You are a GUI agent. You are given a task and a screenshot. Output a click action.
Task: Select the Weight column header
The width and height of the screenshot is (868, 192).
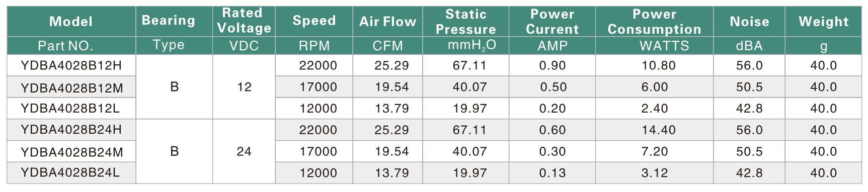[x=824, y=22]
